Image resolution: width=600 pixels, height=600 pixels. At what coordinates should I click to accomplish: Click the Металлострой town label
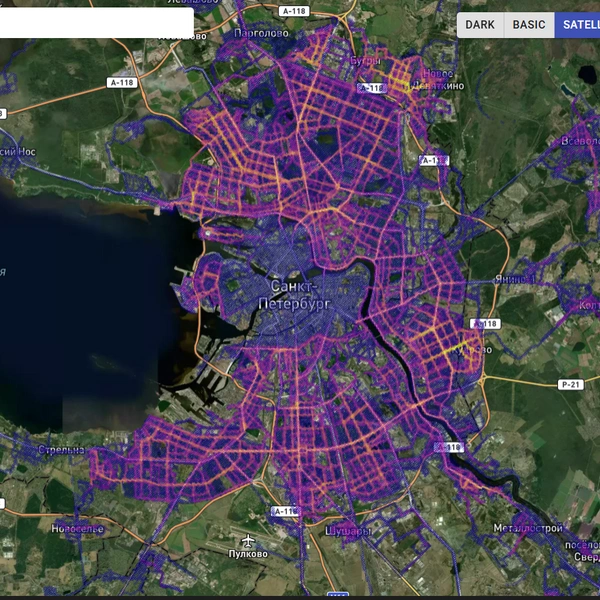click(x=528, y=528)
